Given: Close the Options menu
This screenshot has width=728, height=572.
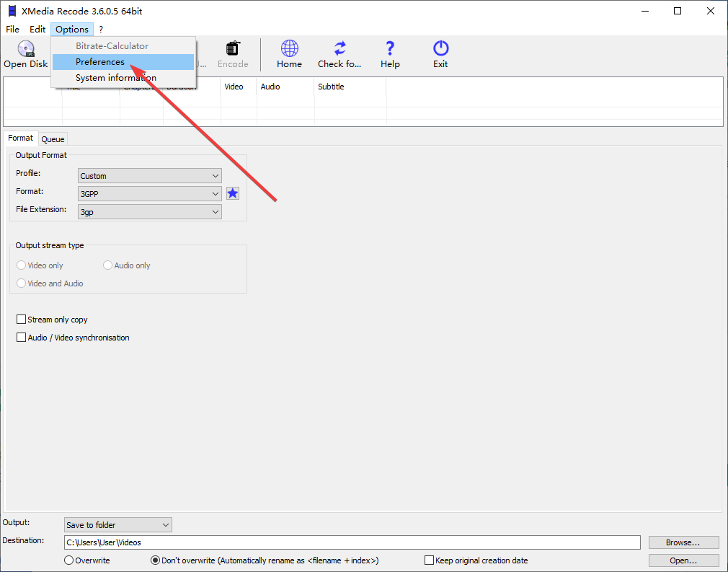Looking at the screenshot, I should [x=72, y=30].
